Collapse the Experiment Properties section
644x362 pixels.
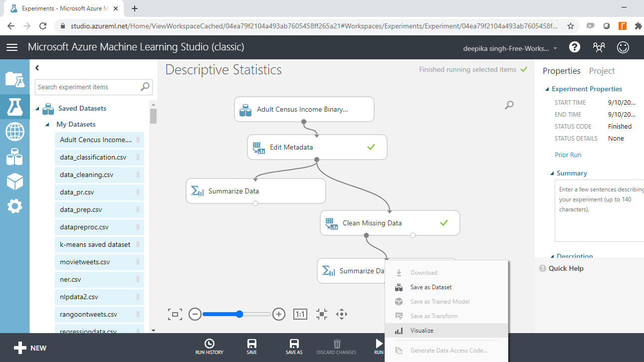547,89
